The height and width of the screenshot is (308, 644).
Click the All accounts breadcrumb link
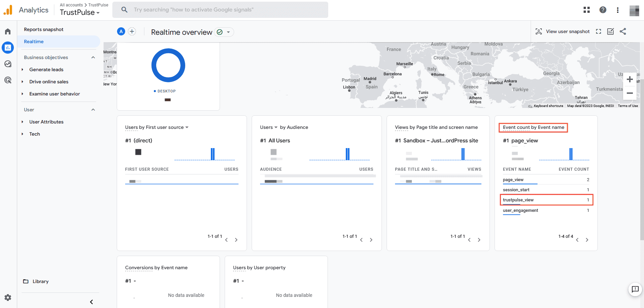[x=71, y=5]
